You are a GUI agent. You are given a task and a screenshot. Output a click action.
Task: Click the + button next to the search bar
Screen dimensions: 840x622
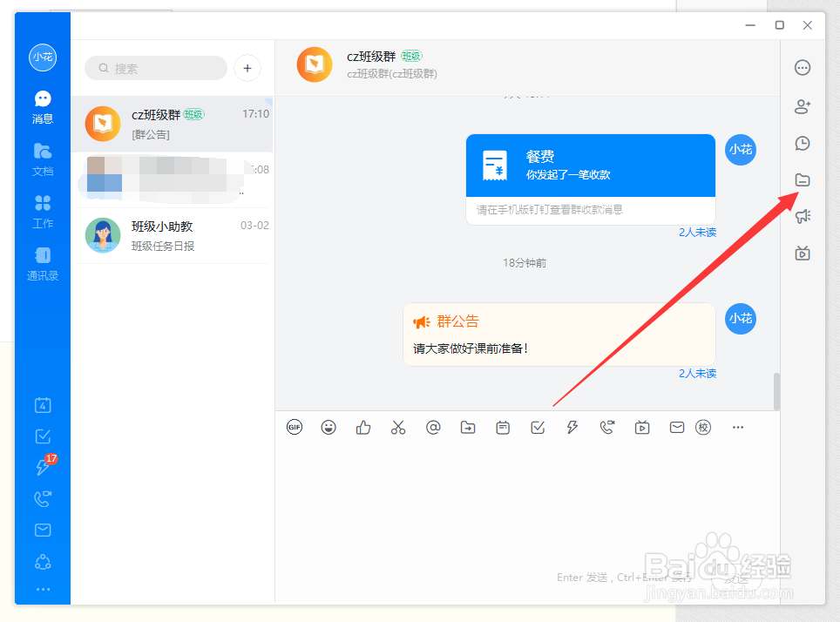coord(247,68)
